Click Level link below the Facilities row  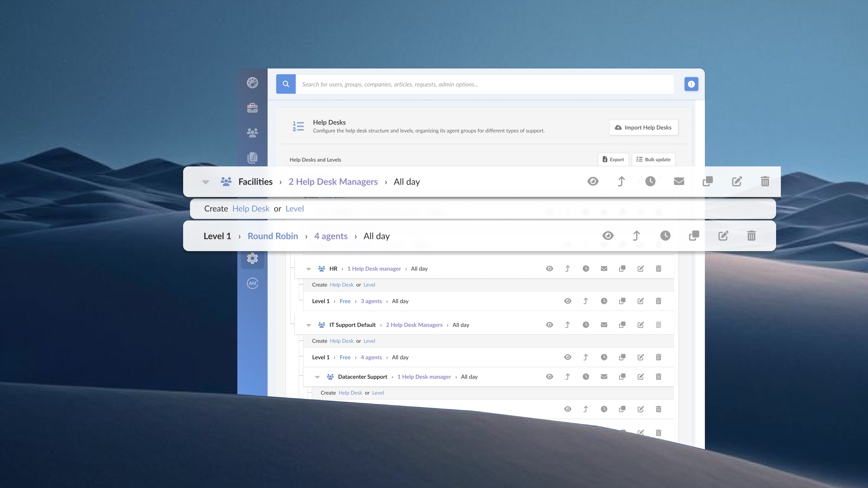pos(294,209)
